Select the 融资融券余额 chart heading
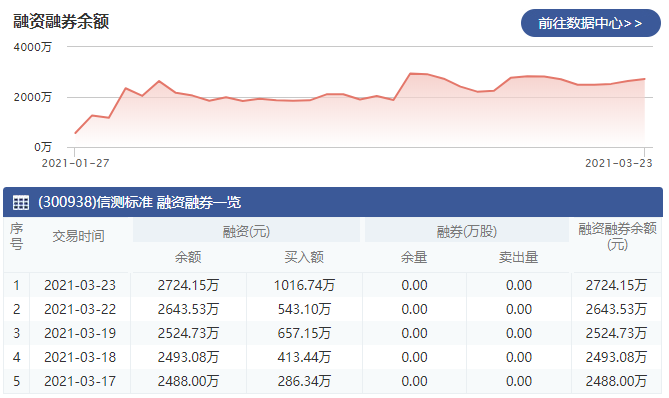The width and height of the screenshot is (669, 398). [61, 21]
